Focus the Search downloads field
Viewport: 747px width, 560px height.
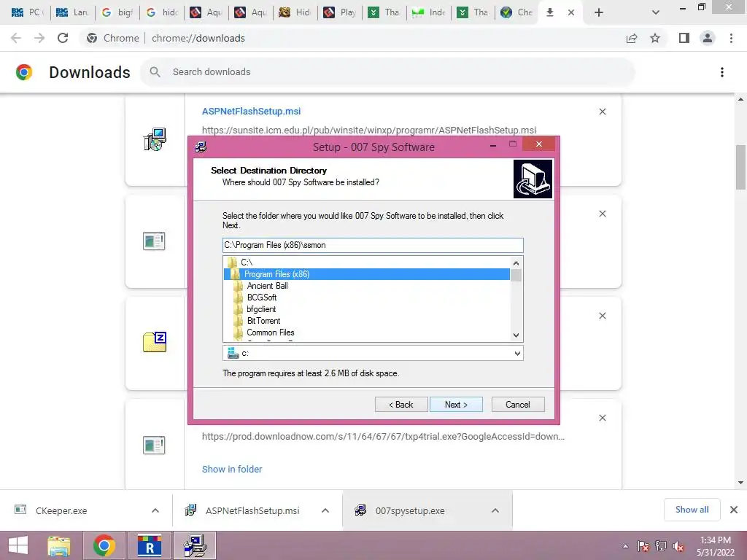[387, 72]
